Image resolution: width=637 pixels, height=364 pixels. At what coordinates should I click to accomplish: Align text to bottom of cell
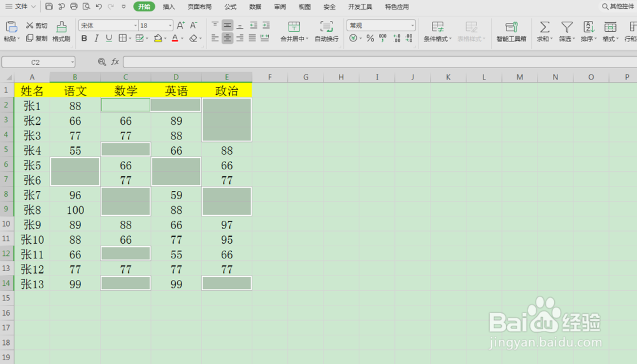pyautogui.click(x=240, y=25)
